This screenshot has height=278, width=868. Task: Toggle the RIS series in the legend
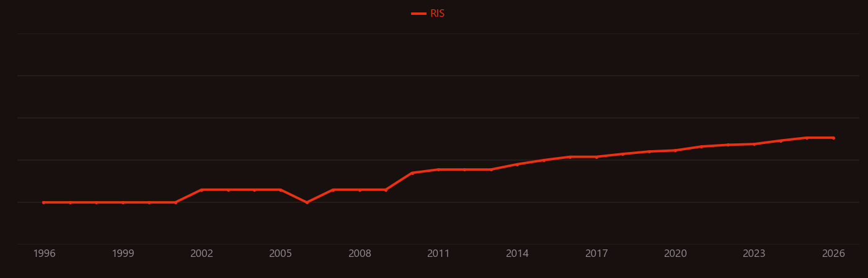(428, 14)
